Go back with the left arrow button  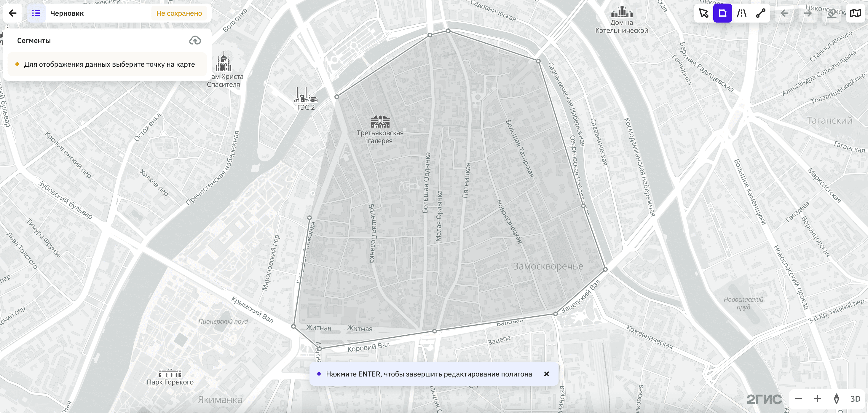tap(12, 13)
